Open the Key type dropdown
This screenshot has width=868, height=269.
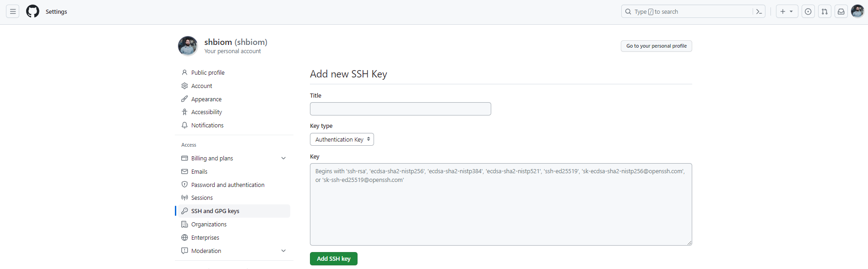342,139
